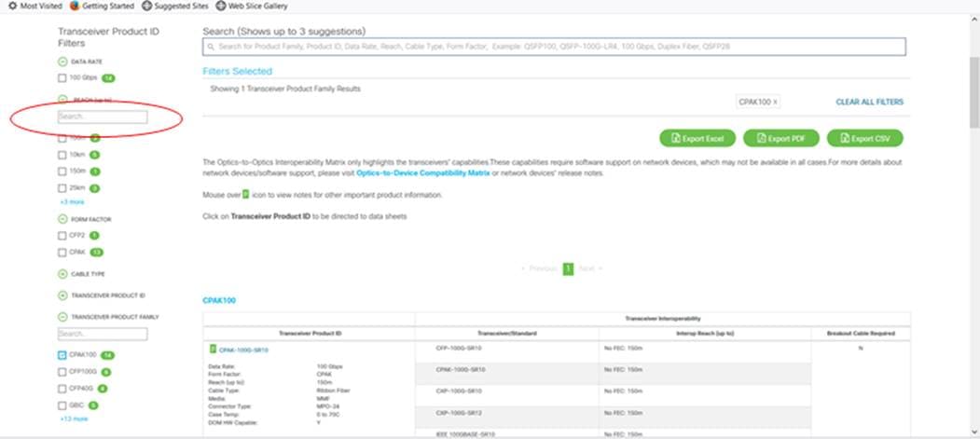This screenshot has width=980, height=439.
Task: Select the CXP-100G-SR10 standard cell
Action: [x=507, y=396]
